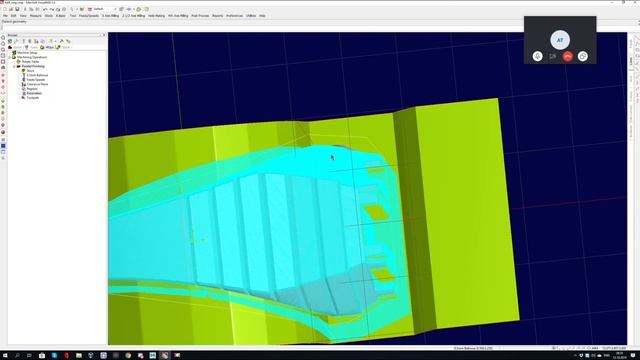Click the taskbar clock
The height and width of the screenshot is (360, 640).
click(x=620, y=356)
